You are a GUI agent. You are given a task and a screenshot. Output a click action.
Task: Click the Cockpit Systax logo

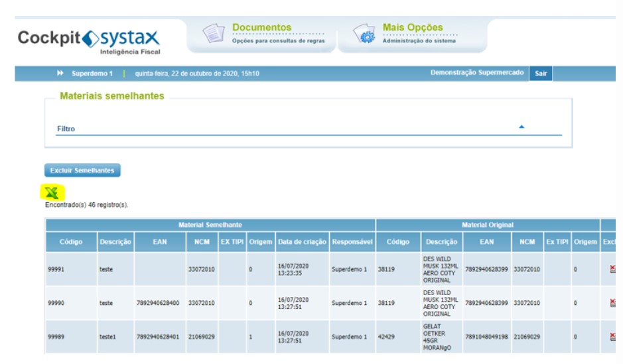coord(89,41)
